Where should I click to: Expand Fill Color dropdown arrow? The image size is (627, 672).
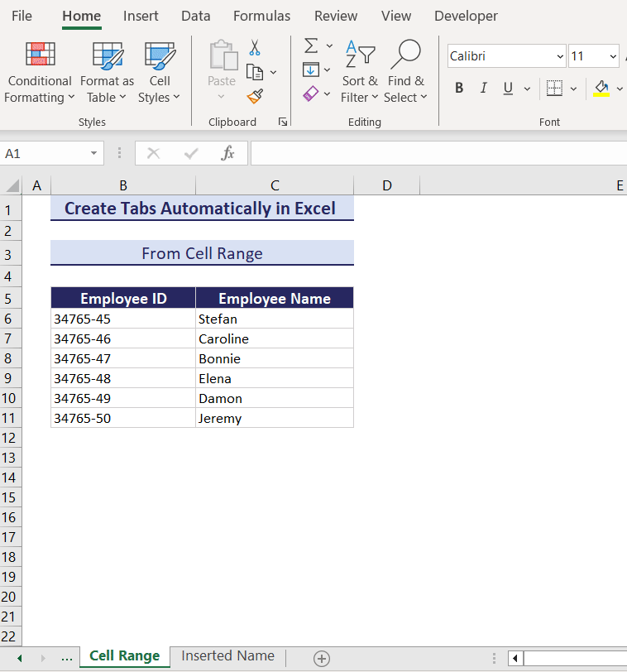coord(620,89)
